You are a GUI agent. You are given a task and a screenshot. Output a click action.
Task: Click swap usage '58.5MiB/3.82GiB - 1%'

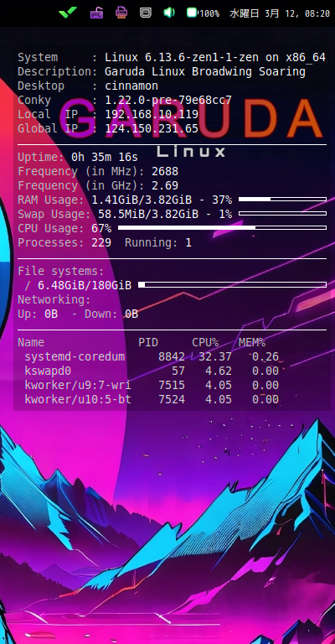(x=165, y=214)
